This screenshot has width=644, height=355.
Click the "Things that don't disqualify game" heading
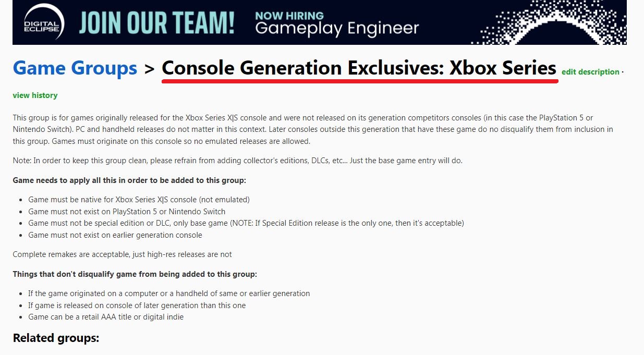pyautogui.click(x=135, y=274)
